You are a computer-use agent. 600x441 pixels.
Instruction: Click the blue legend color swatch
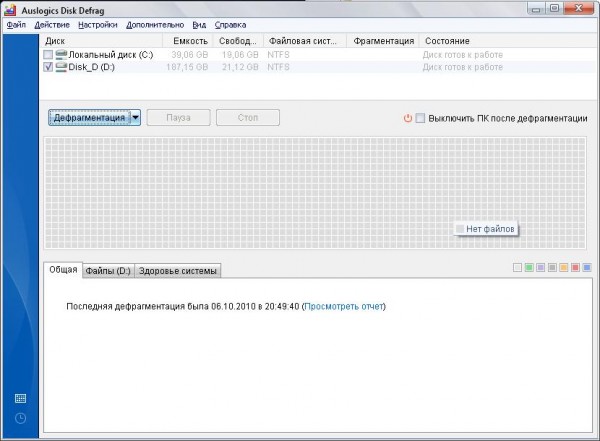click(x=587, y=268)
